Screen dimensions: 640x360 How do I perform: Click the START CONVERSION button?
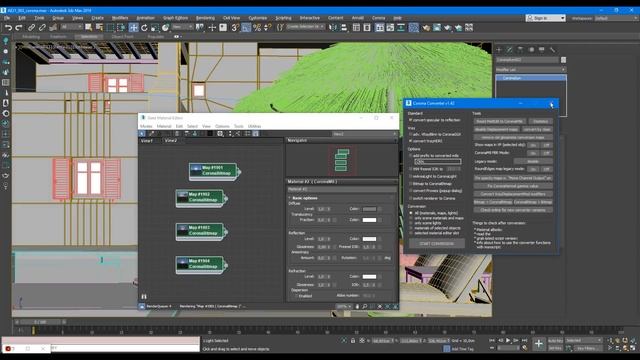click(437, 244)
